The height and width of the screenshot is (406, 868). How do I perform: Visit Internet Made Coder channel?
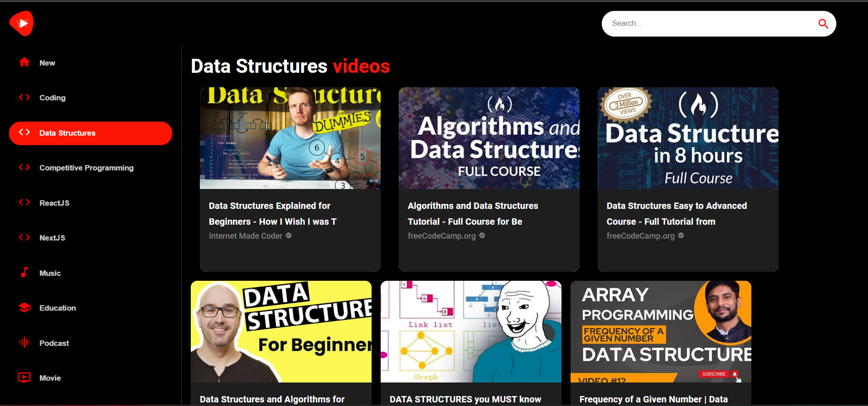(x=245, y=236)
